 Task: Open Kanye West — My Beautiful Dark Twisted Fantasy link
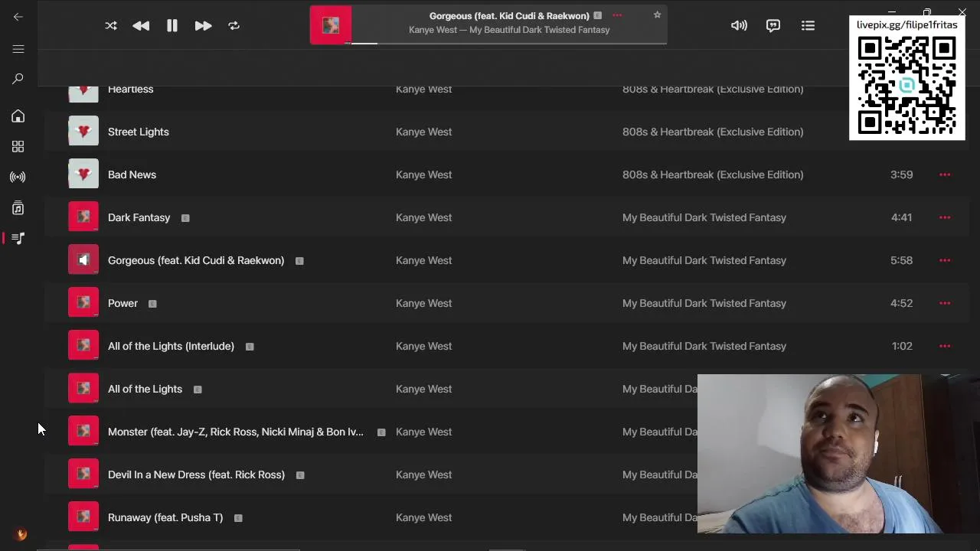pos(509,30)
